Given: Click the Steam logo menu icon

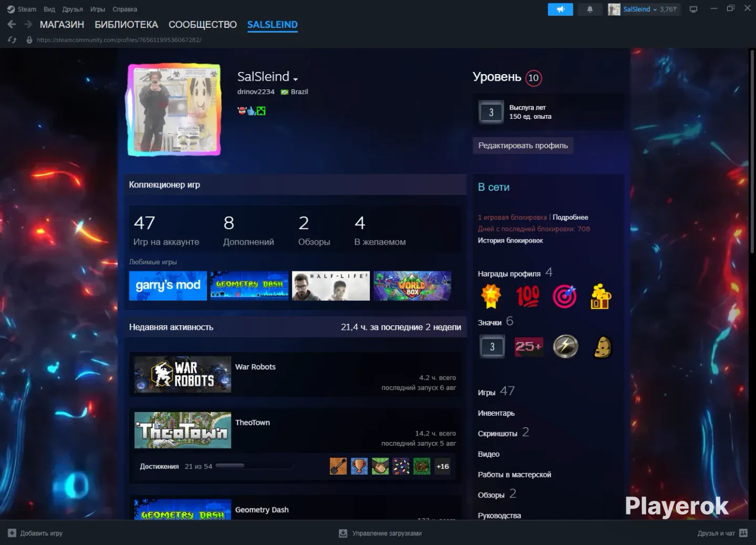Looking at the screenshot, I should coord(11,9).
